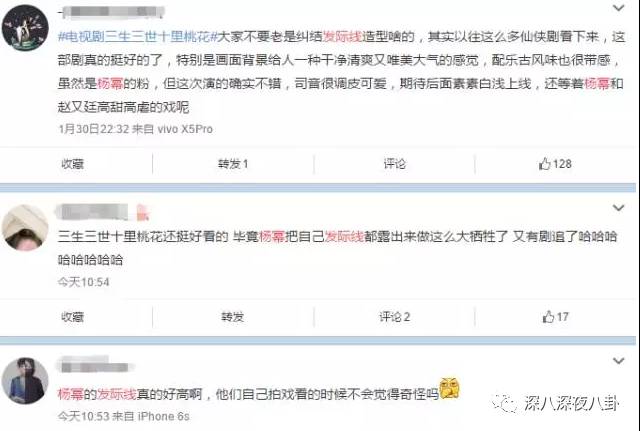This screenshot has width=640, height=431.
Task: Like the first post with 128 likes
Action: [x=555, y=164]
